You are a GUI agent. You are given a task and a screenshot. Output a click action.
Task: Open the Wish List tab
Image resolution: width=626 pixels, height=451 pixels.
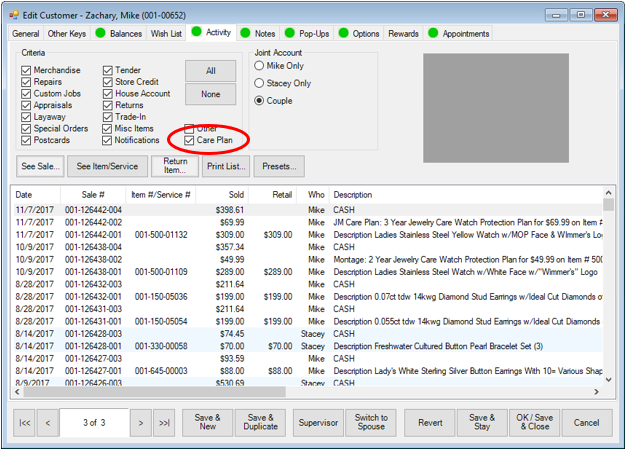coord(167,33)
